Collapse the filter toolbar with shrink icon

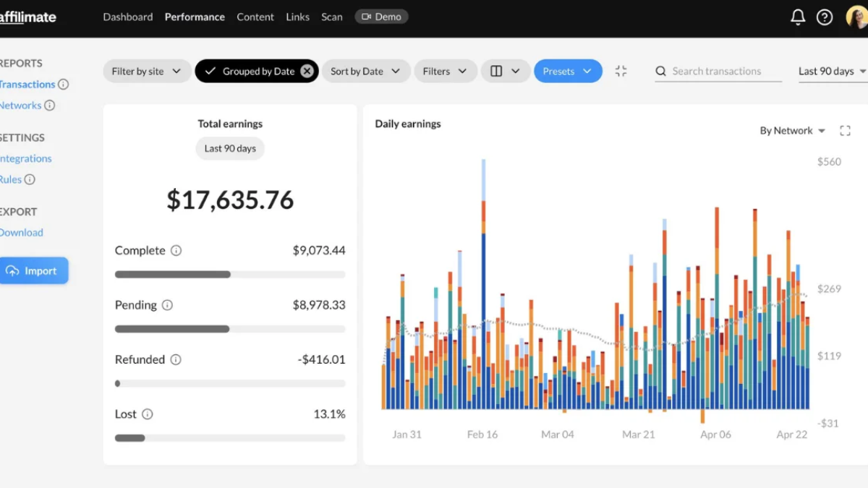click(x=621, y=71)
